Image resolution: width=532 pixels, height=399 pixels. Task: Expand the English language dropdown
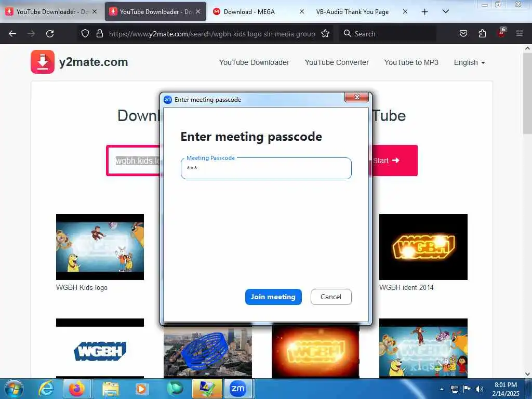[469, 62]
